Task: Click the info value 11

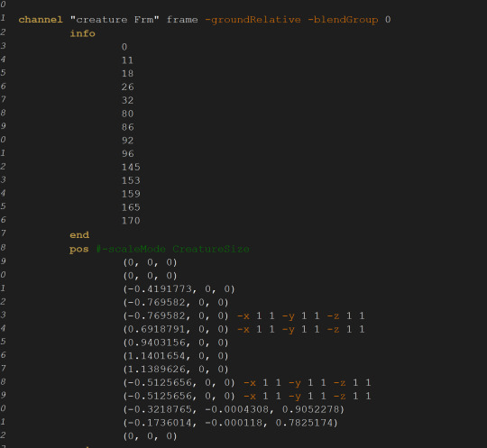Action: [x=128, y=60]
